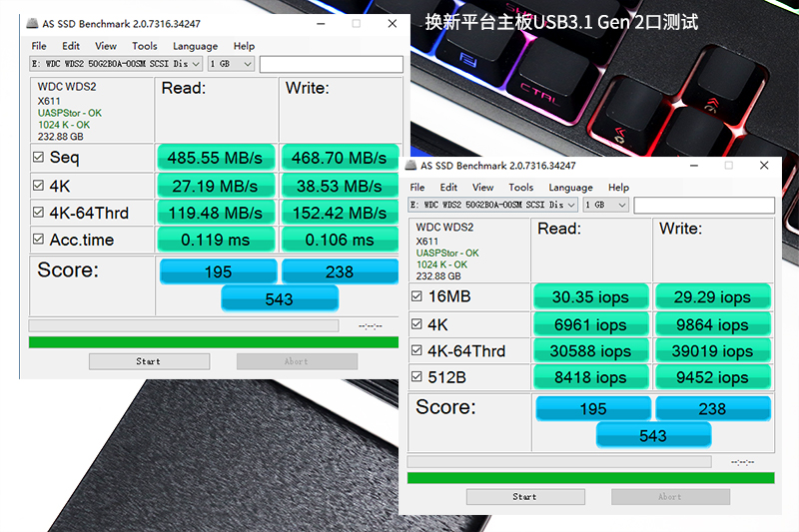This screenshot has width=799, height=532.
Task: Click the 9452 iops result
Action: pyautogui.click(x=713, y=377)
